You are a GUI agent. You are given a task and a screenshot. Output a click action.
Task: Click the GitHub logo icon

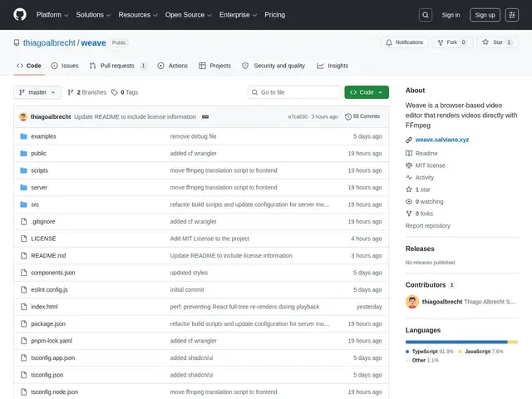point(20,15)
